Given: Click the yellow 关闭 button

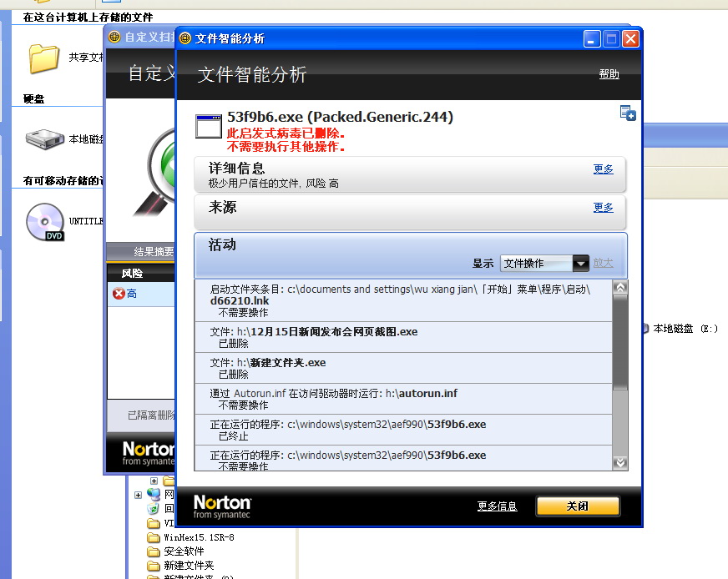Looking at the screenshot, I should click(x=578, y=506).
